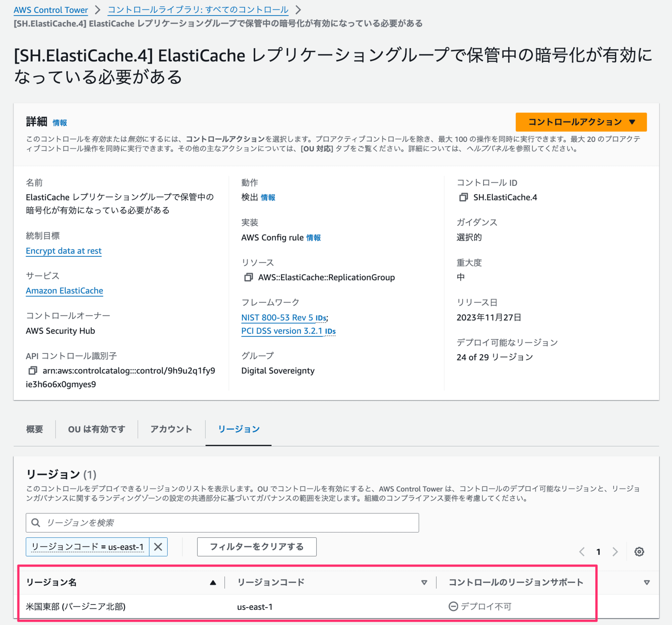Go to next page of regions
672x625 pixels.
pyautogui.click(x=615, y=552)
